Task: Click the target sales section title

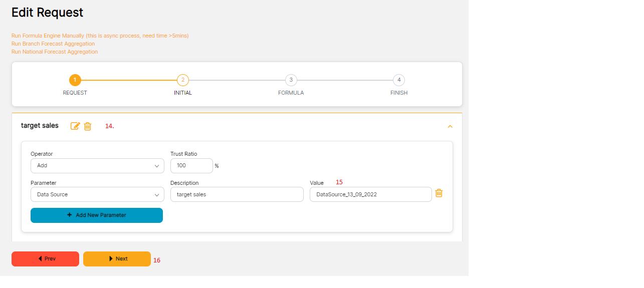Action: click(x=40, y=126)
